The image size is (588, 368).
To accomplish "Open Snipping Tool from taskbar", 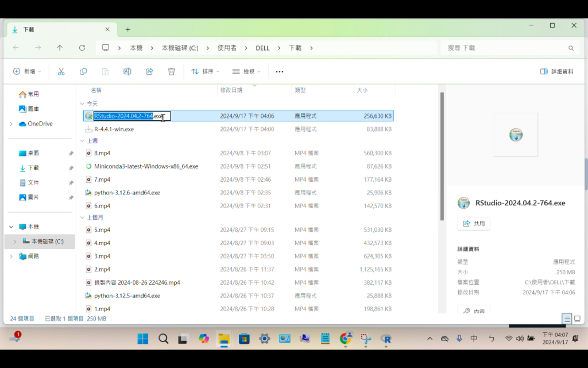I will pyautogui.click(x=366, y=339).
